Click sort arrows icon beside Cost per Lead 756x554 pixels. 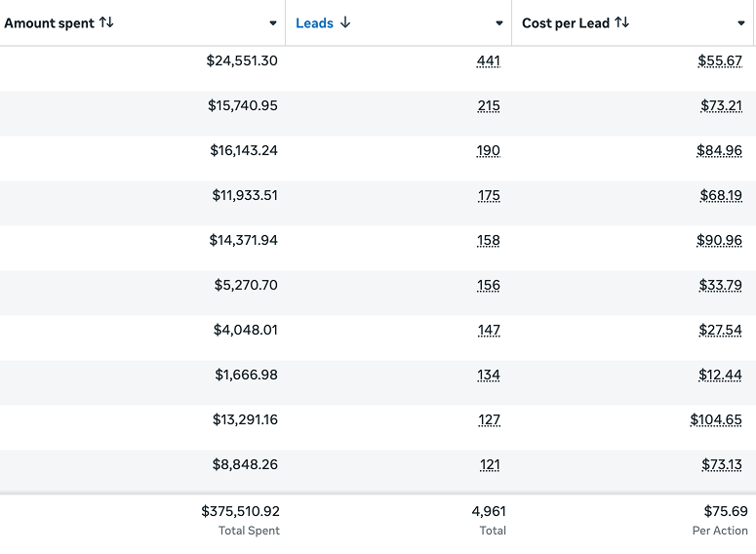622,22
